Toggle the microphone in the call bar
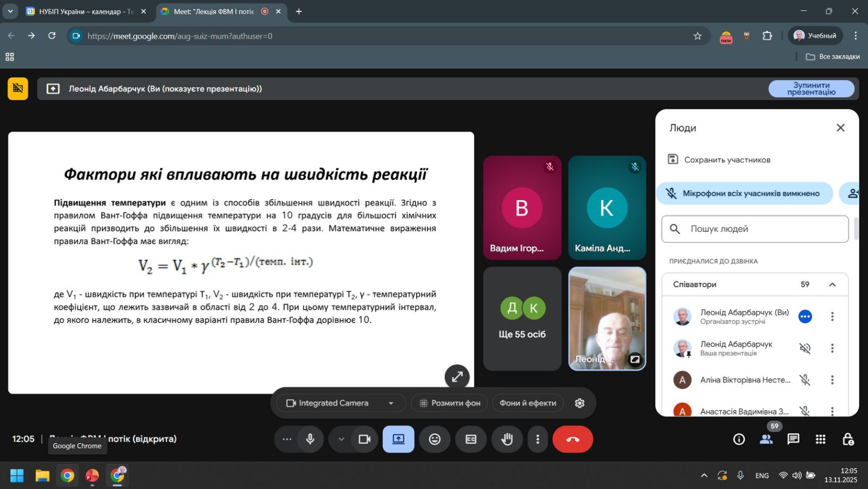 coord(310,439)
